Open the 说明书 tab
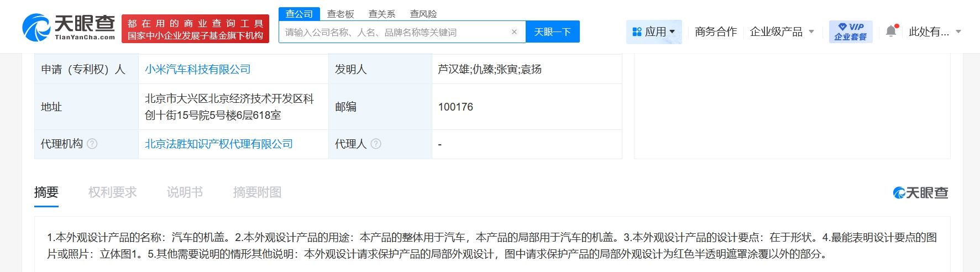This screenshot has height=272, width=980. [x=185, y=192]
